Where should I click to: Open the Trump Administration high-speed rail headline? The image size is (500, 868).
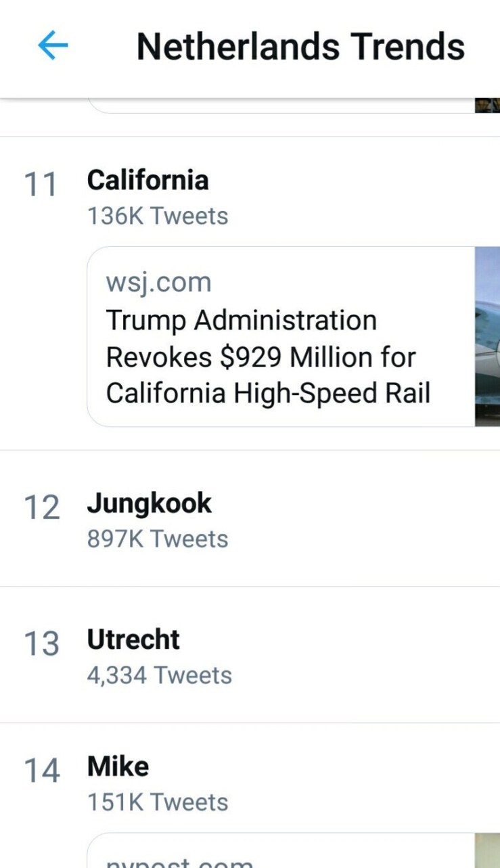coord(268,356)
